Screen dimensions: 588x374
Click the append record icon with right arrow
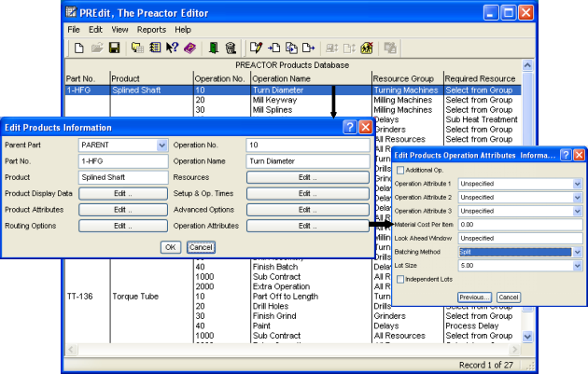pyautogui.click(x=309, y=48)
